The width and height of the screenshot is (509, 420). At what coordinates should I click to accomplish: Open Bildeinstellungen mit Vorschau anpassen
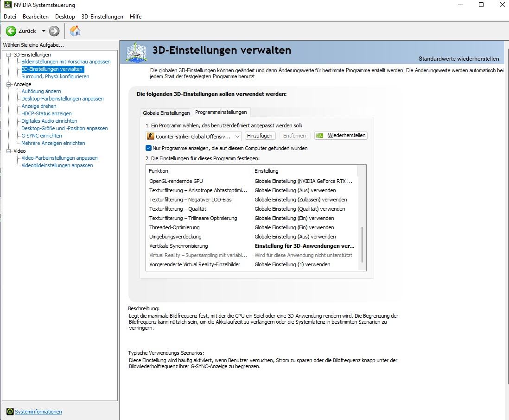coord(66,62)
